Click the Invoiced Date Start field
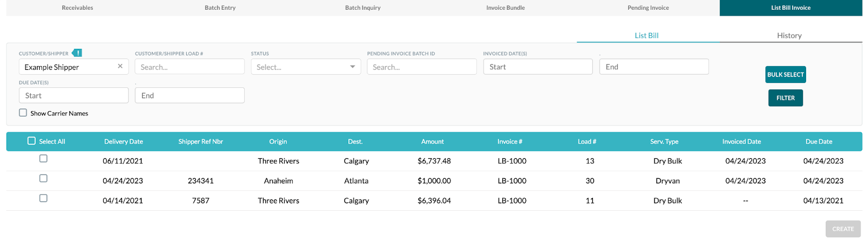This screenshot has width=868, height=245. (x=538, y=67)
